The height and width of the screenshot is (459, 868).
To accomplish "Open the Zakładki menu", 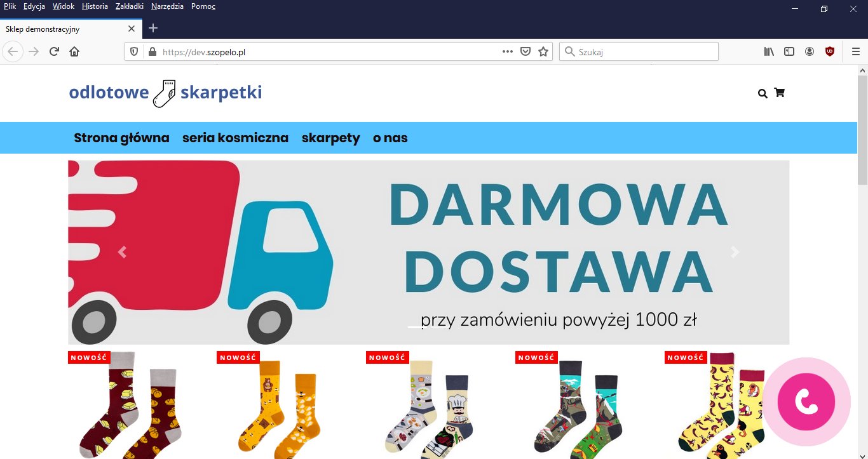I will click(130, 6).
